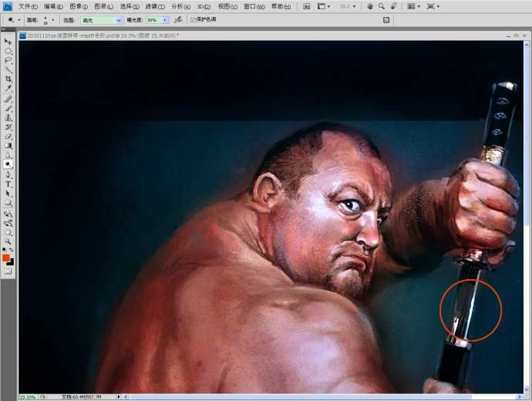Select the 3D Rotate tool
This screenshot has height=401, width=532.
(8, 214)
